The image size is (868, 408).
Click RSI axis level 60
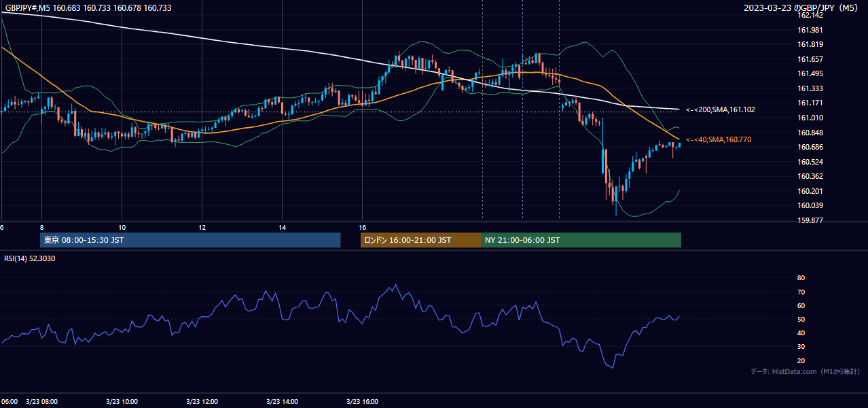coord(801,305)
